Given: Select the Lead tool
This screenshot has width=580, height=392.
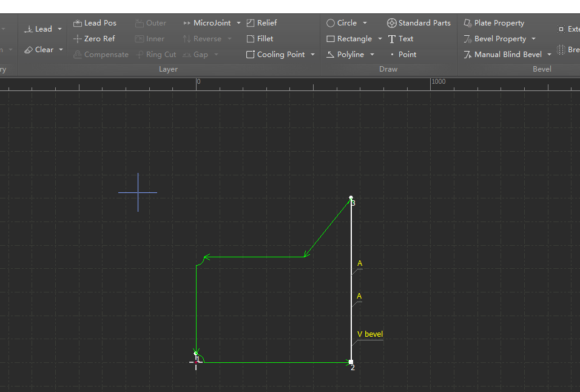Looking at the screenshot, I should click(x=38, y=29).
